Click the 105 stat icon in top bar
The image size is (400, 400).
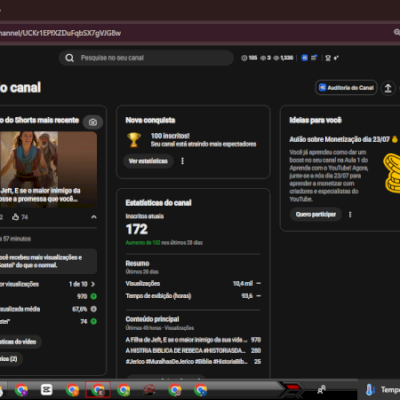pyautogui.click(x=244, y=58)
